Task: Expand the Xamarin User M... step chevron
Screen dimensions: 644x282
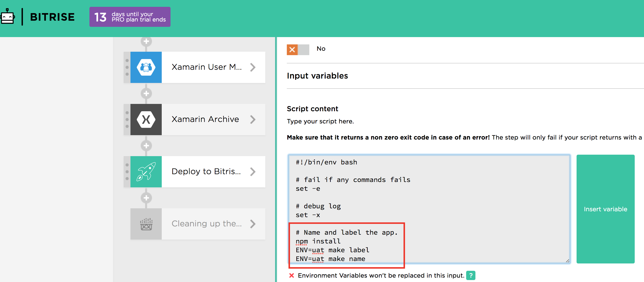Action: [x=253, y=67]
